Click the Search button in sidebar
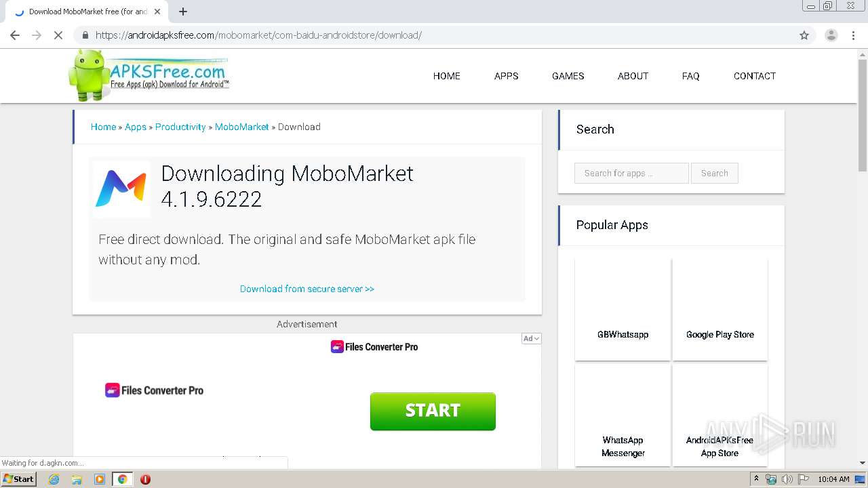Screen dimensions: 868x488 tap(715, 173)
